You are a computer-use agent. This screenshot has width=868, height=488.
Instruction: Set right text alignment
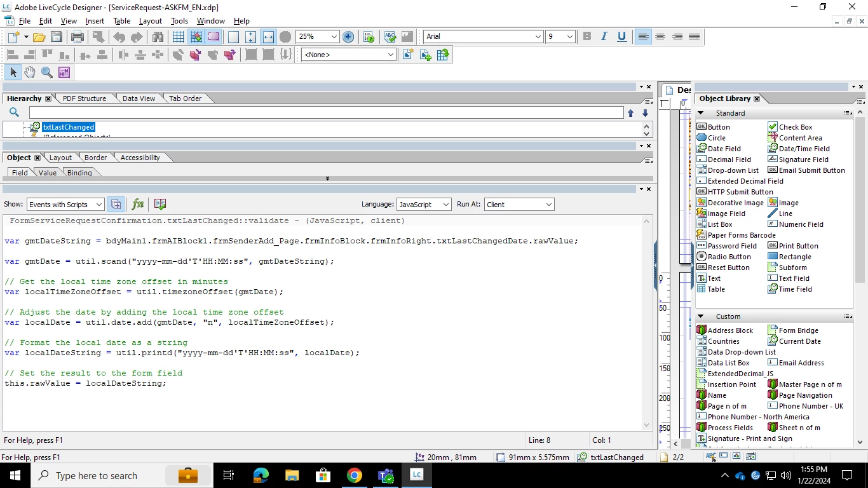point(677,37)
